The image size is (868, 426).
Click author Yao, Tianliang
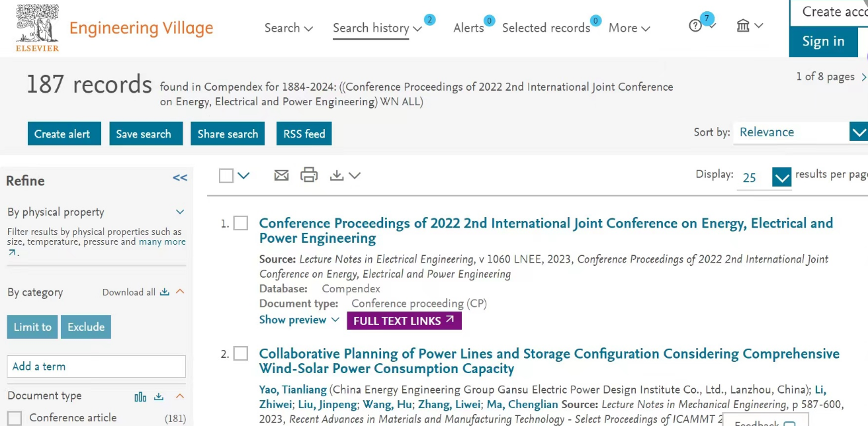point(293,389)
